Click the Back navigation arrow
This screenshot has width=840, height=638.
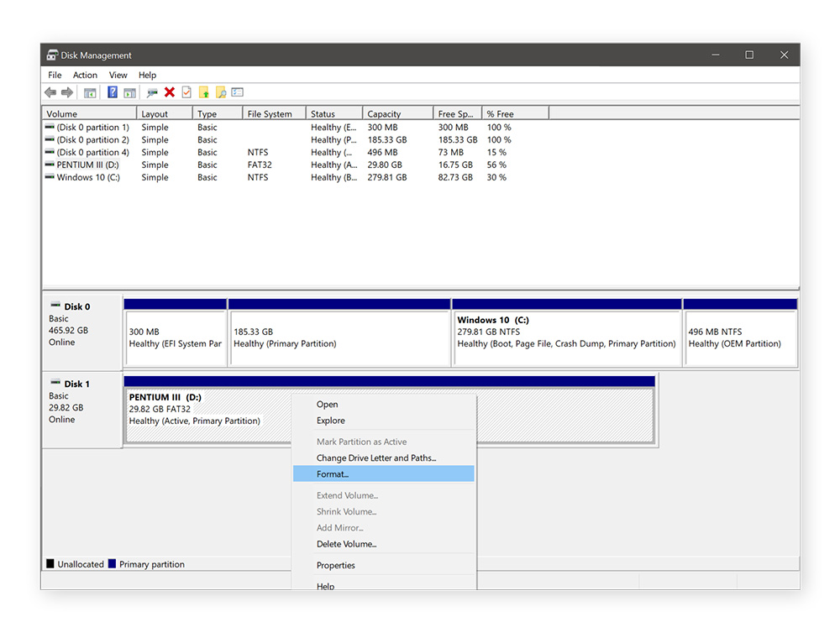pos(50,92)
